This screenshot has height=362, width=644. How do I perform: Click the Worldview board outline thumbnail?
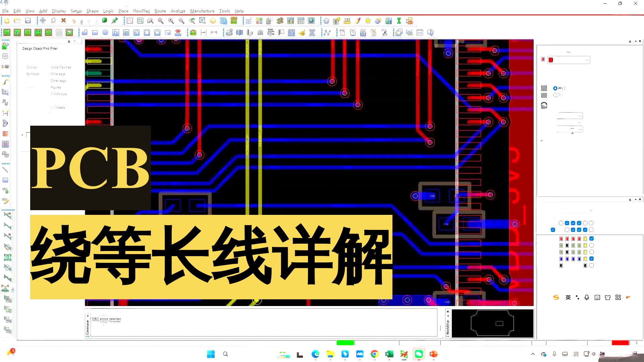492,323
